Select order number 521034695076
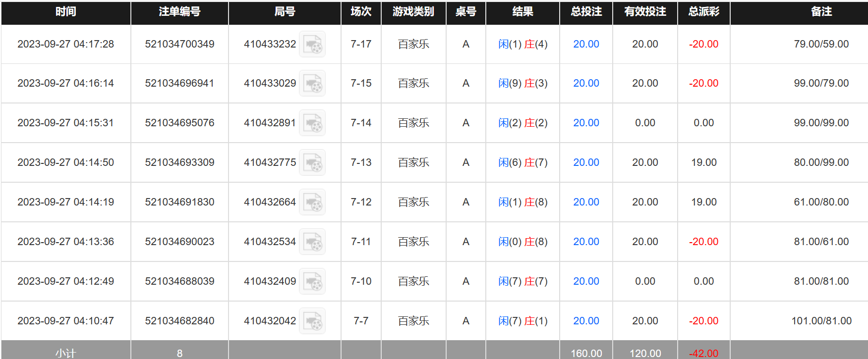Screen dimensions: 868x359 point(179,123)
